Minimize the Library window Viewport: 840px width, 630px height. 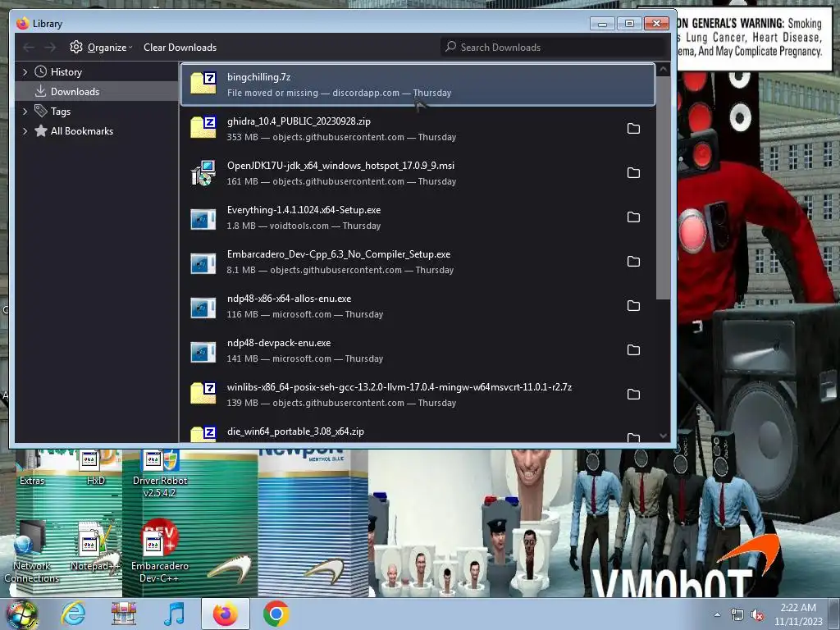[603, 24]
